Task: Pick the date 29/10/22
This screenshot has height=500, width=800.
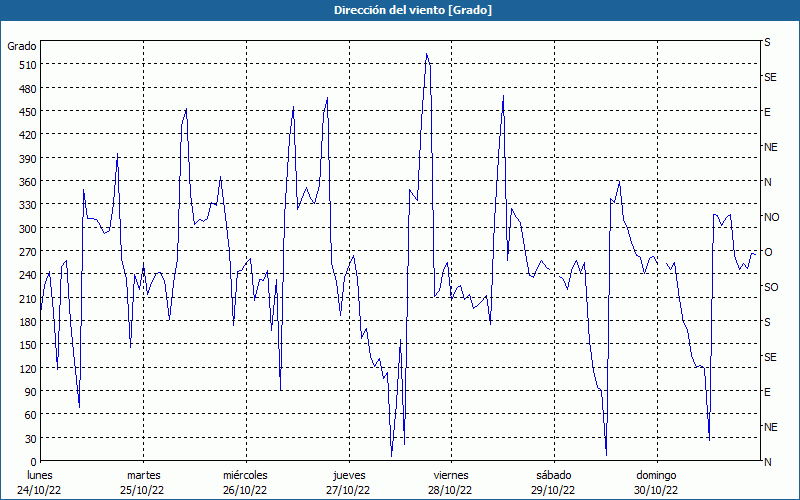Action: [553, 490]
